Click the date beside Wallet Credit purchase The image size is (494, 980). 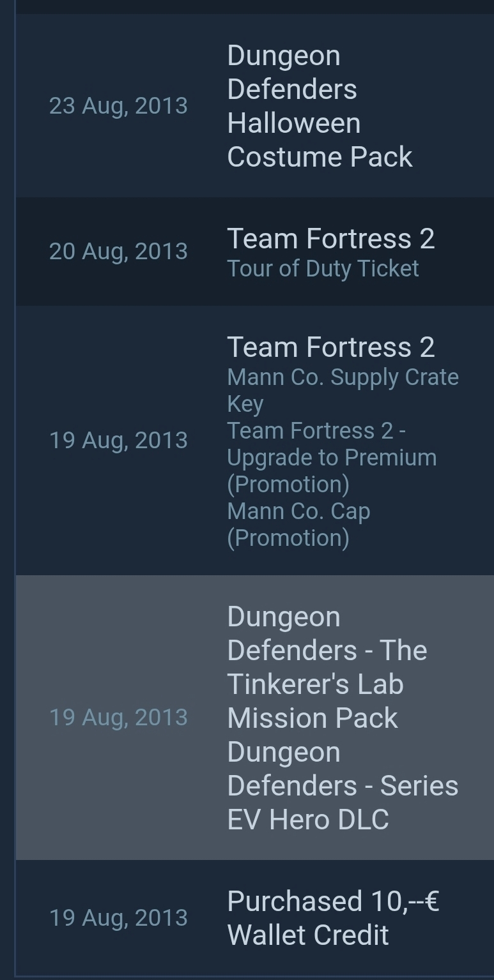click(x=118, y=918)
